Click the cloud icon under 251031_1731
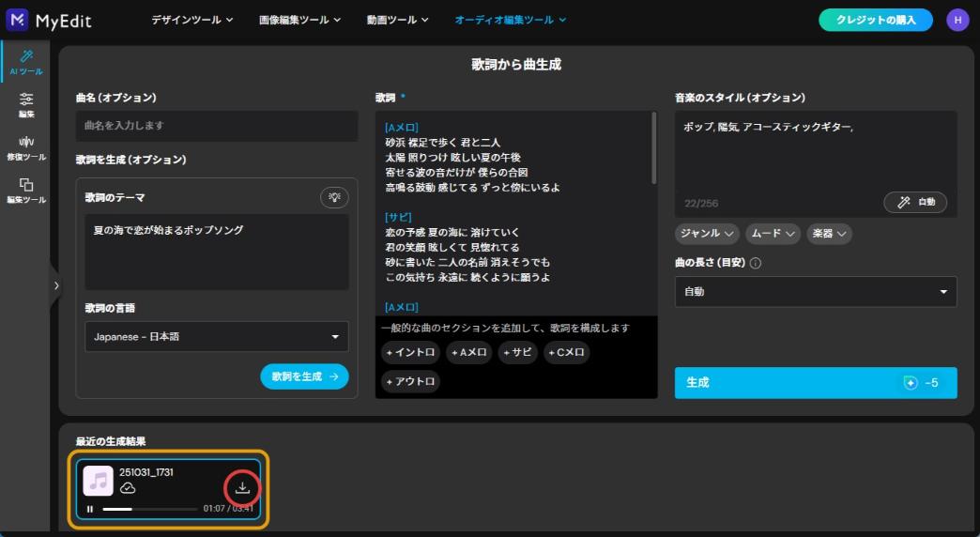Image resolution: width=980 pixels, height=537 pixels. pyautogui.click(x=128, y=487)
